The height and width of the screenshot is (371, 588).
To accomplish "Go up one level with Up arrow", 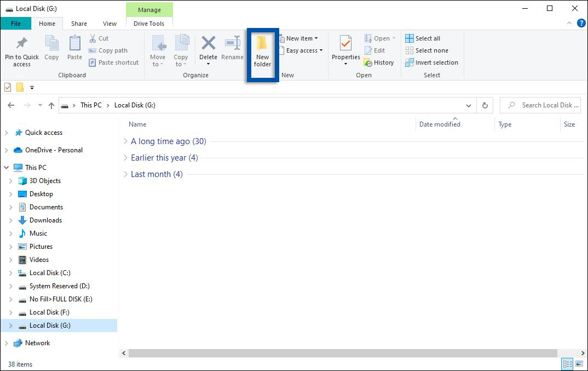I will coord(51,105).
